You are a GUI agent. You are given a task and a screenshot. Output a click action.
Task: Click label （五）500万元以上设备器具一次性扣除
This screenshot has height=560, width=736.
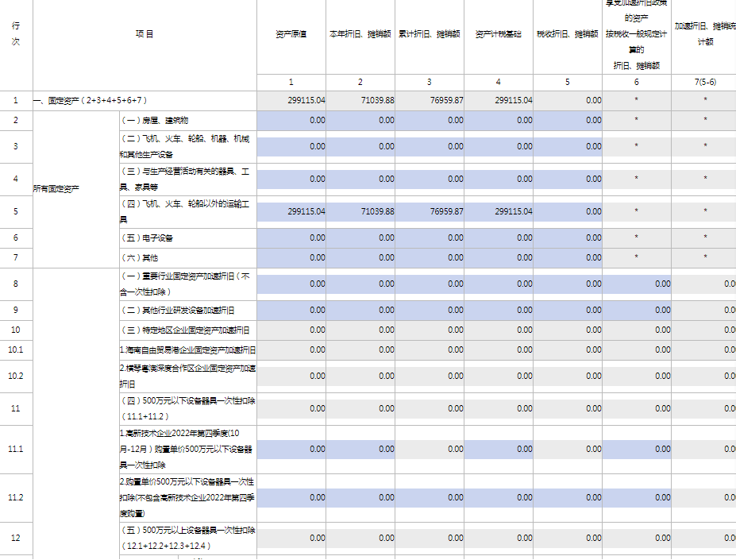click(187, 538)
